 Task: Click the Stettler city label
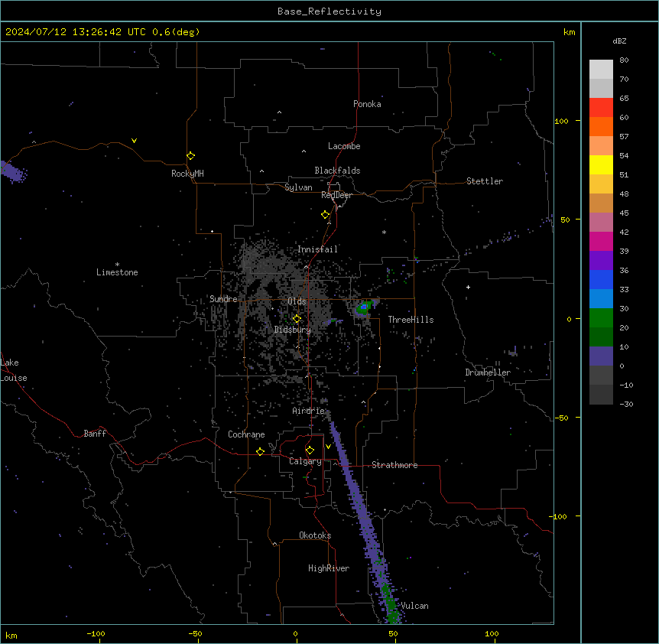[485, 181]
